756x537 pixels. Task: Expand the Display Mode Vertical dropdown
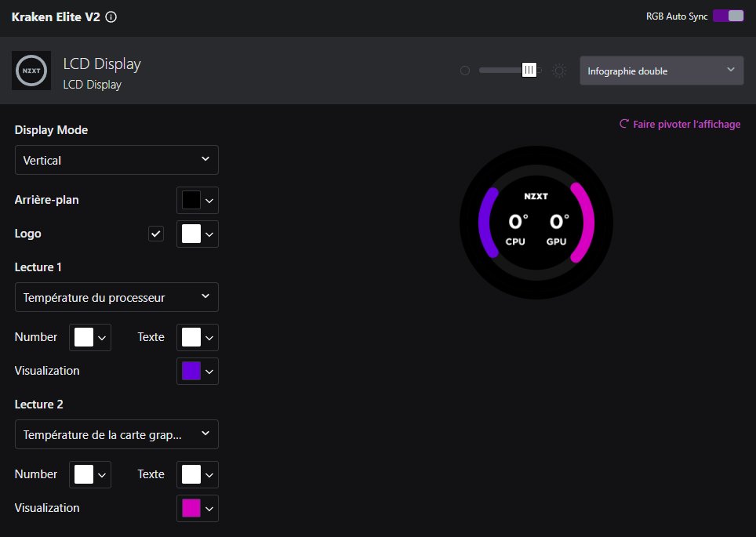click(117, 160)
